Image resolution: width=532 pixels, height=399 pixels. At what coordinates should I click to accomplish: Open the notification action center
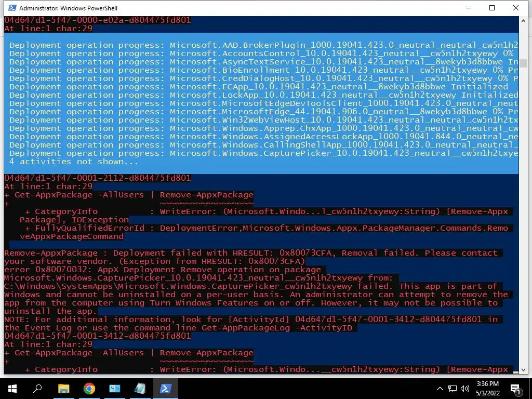(515, 389)
